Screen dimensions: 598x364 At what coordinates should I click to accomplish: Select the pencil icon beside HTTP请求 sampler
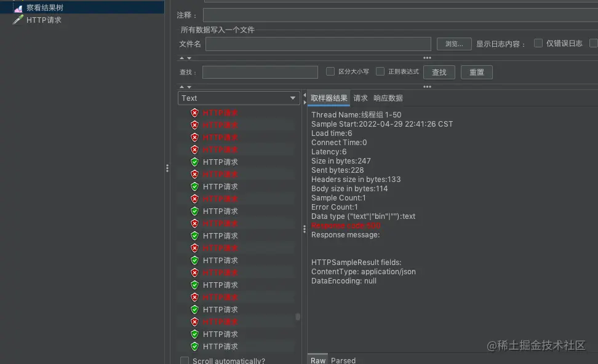pyautogui.click(x=18, y=19)
